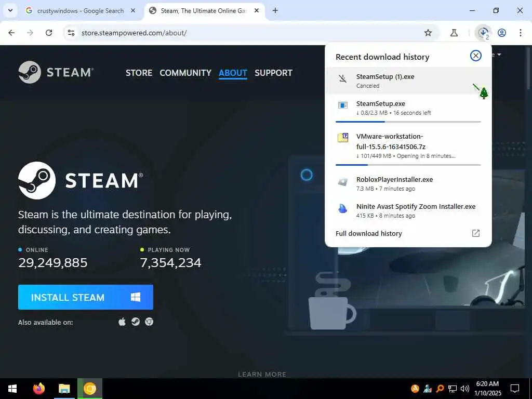
Task: Select the SteamOS platform icon
Action: [x=136, y=322]
